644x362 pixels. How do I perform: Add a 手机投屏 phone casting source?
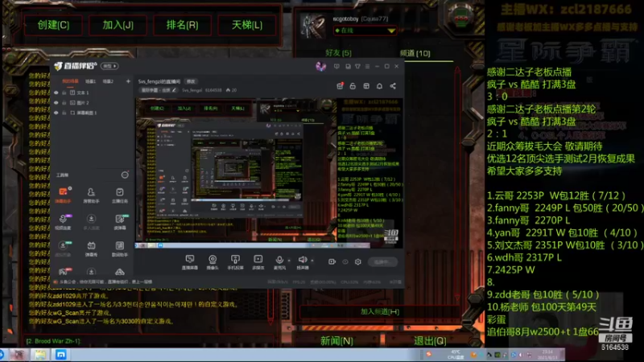coord(235,262)
